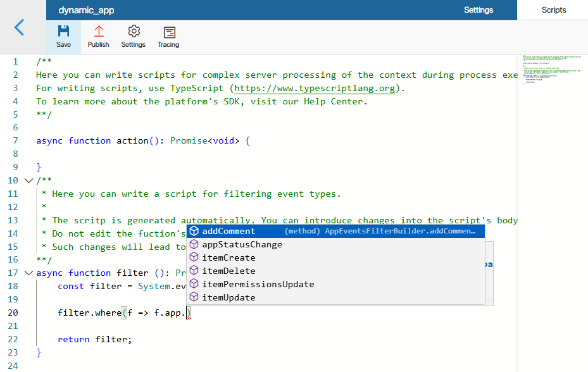
Task: Switch to the Scripts tab
Action: coord(553,10)
